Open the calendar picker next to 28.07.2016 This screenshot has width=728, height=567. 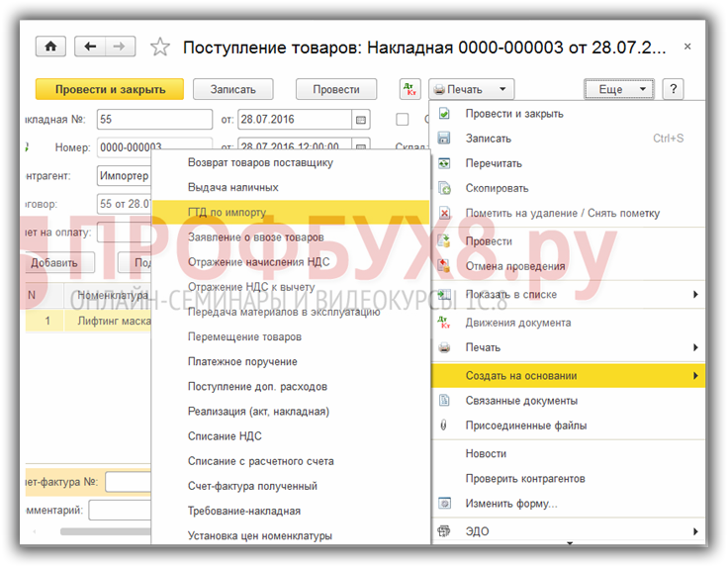pos(361,120)
